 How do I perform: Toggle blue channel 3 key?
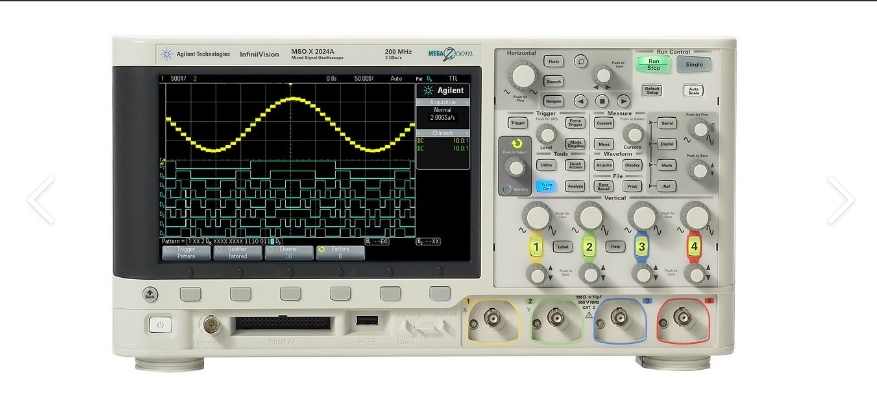[x=641, y=247]
